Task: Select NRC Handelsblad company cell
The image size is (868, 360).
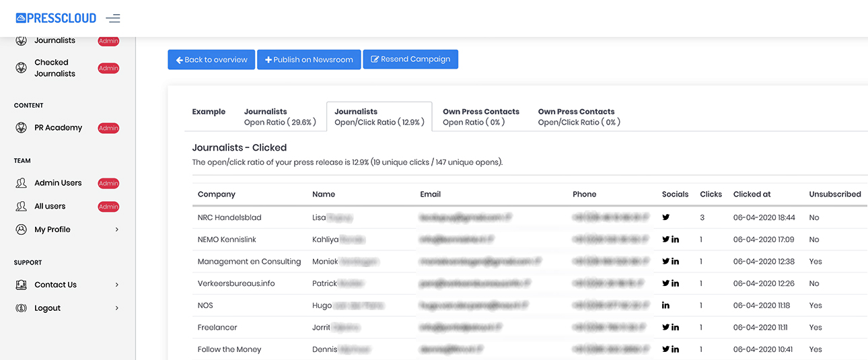Action: (x=229, y=217)
